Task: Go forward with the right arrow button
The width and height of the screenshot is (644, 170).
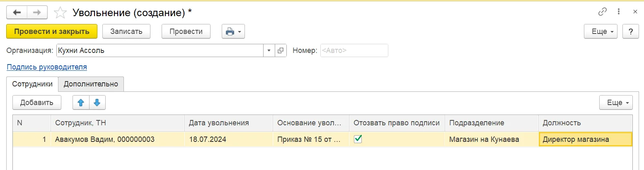Action: point(37,12)
